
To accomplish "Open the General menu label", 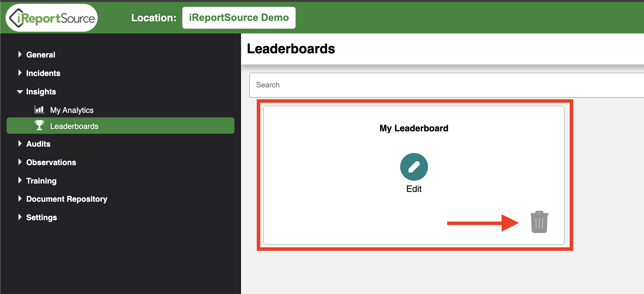I will (40, 55).
